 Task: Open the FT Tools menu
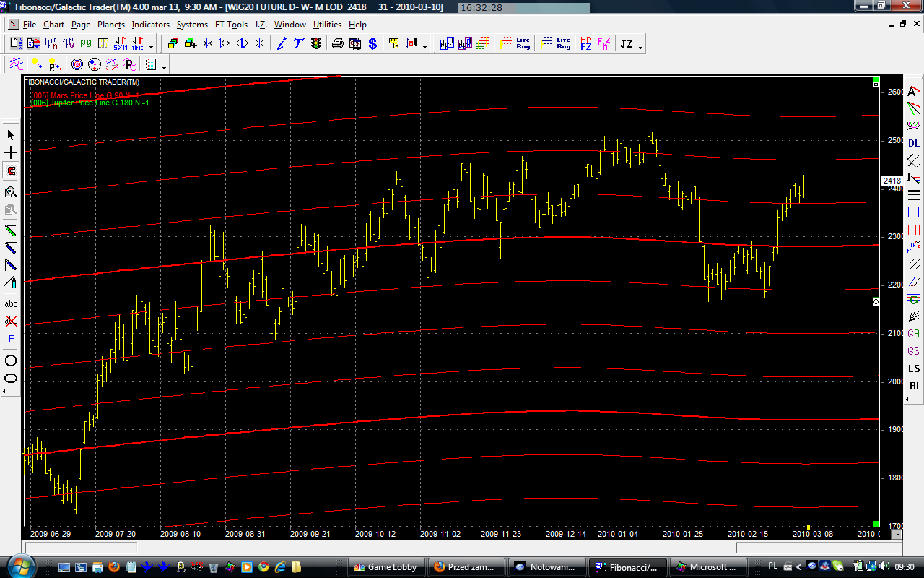coord(231,25)
